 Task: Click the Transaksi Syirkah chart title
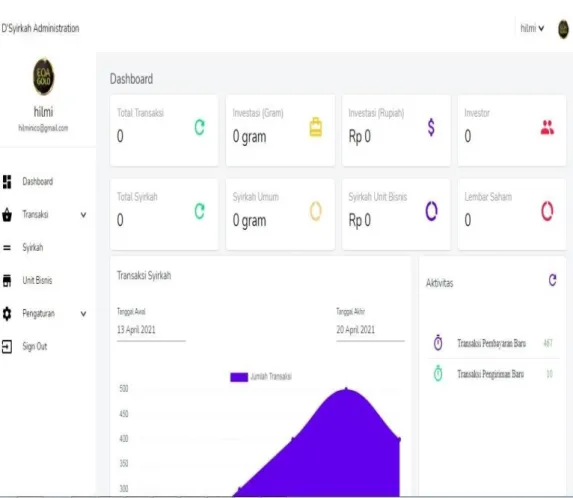144,275
